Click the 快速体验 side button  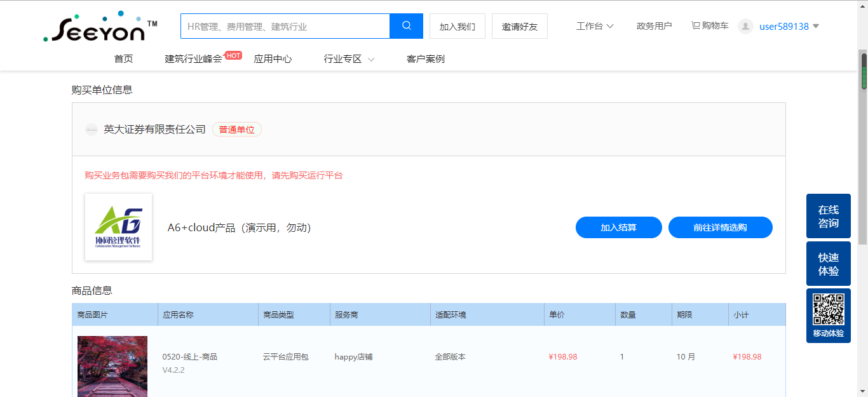[829, 264]
